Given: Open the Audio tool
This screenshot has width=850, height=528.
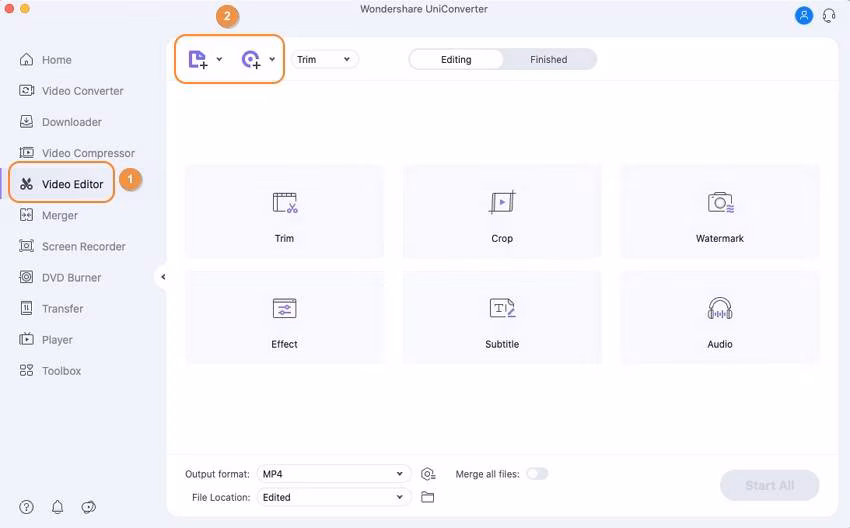Looking at the screenshot, I should [x=720, y=317].
